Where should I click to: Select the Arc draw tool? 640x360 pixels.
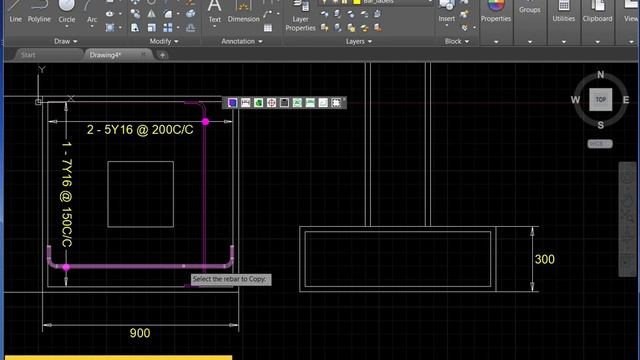(x=92, y=11)
